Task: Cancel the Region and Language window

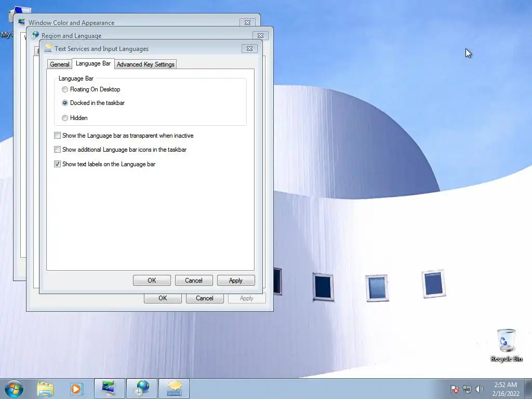Action: [205, 298]
